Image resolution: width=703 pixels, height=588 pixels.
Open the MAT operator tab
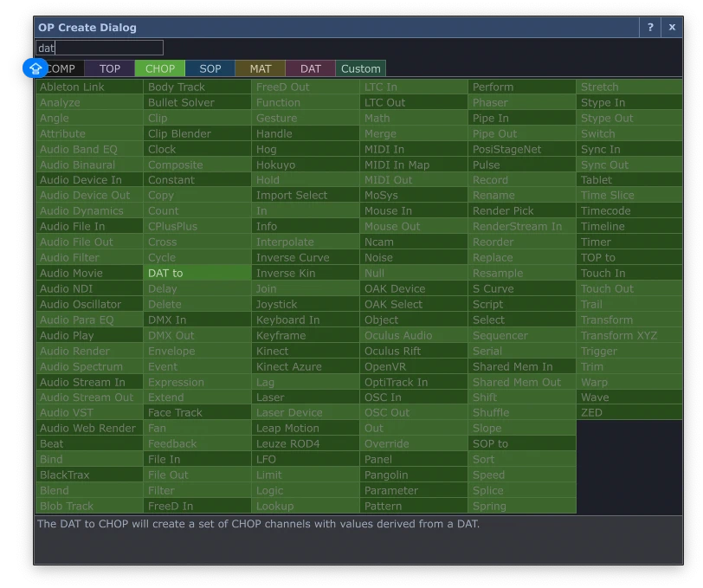point(260,68)
